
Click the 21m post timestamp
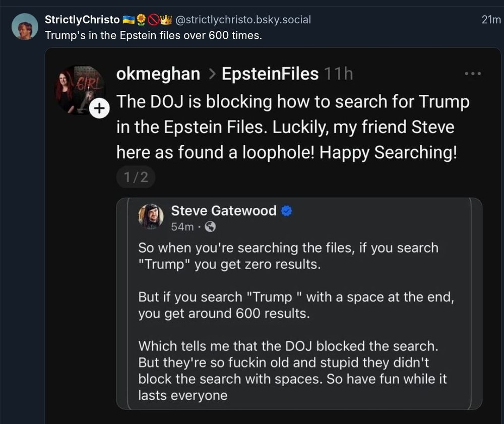coord(491,20)
